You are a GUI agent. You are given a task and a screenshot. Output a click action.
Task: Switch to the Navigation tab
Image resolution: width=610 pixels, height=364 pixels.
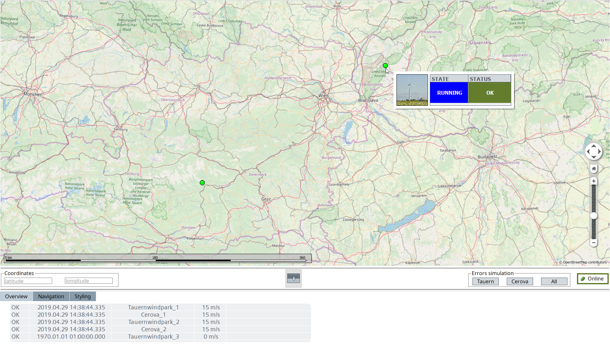click(x=51, y=296)
